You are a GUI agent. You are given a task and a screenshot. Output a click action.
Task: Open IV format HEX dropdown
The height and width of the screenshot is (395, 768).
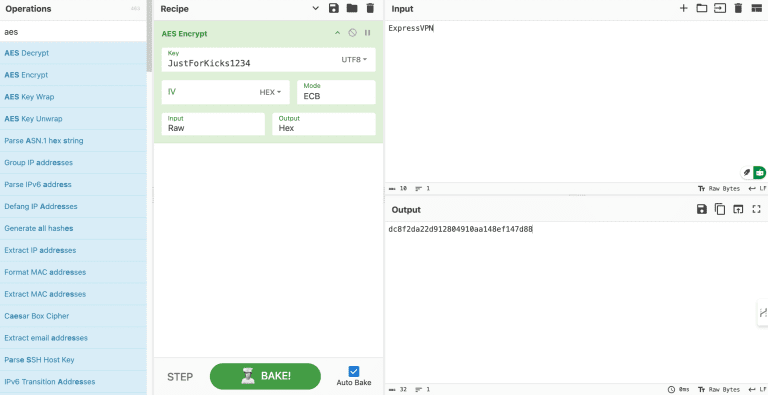270,92
